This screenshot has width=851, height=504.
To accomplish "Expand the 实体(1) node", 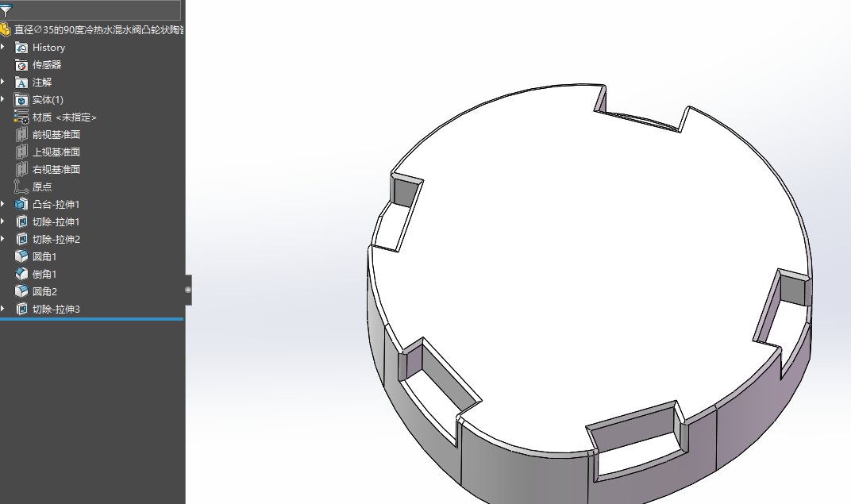I will coord(2,99).
